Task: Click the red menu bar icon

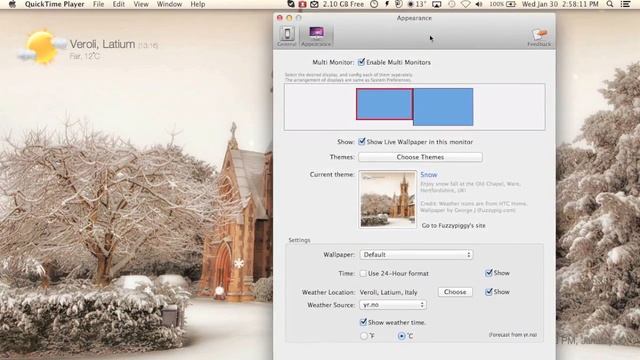Action: [302, 4]
